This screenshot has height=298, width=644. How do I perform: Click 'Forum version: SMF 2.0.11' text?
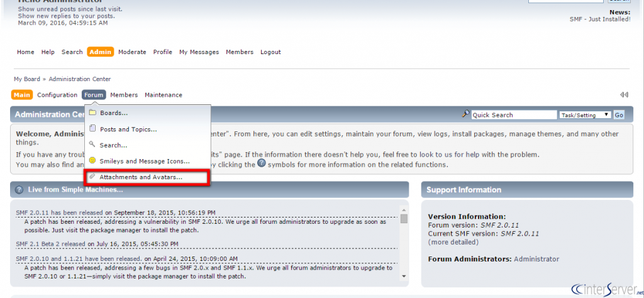click(x=473, y=225)
